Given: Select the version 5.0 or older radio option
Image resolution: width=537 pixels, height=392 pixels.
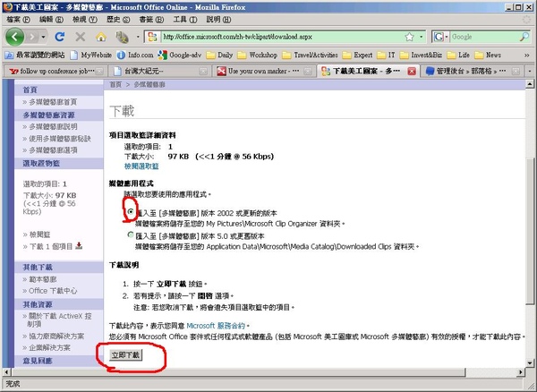Looking at the screenshot, I should [131, 234].
